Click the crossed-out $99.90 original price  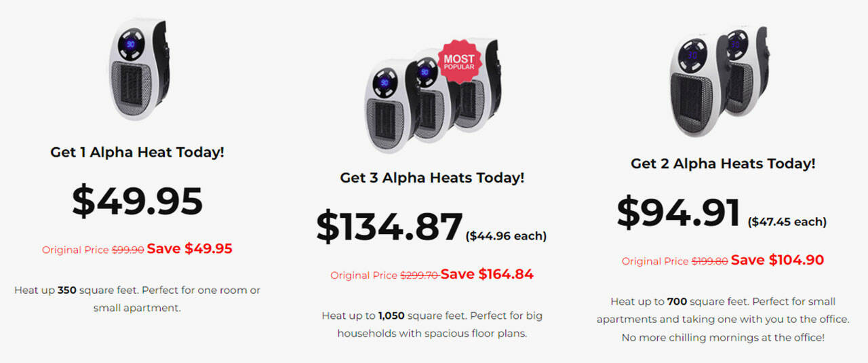pos(127,250)
